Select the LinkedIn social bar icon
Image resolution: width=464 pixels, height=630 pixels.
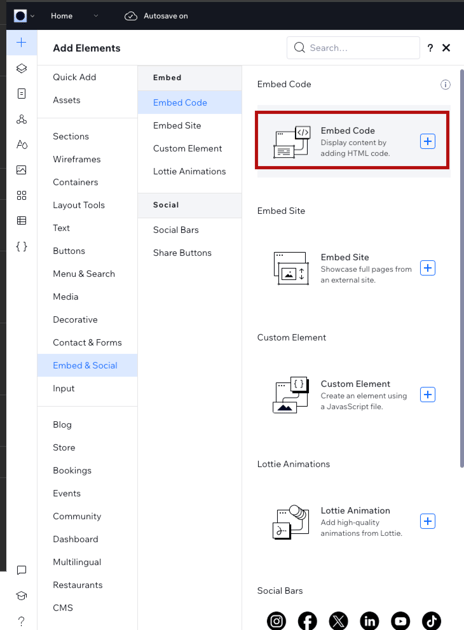(x=370, y=621)
